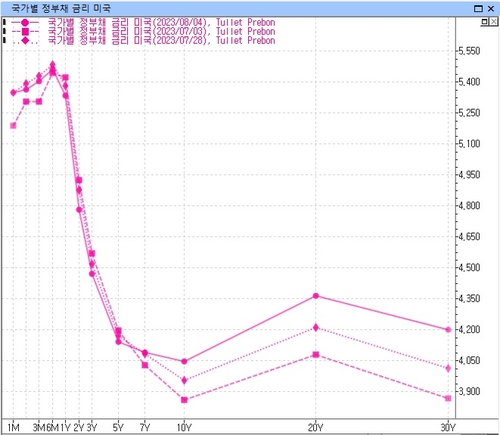
Task: Click the inner chart panel restore icon
Action: pos(485,22)
